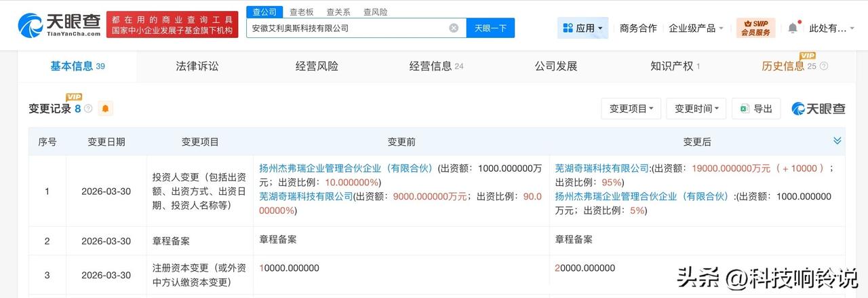The image size is (868, 298).
Task: Open 扬州杰弗瑞企业管理合伙企业 link in 变更后 column
Action: (x=642, y=196)
